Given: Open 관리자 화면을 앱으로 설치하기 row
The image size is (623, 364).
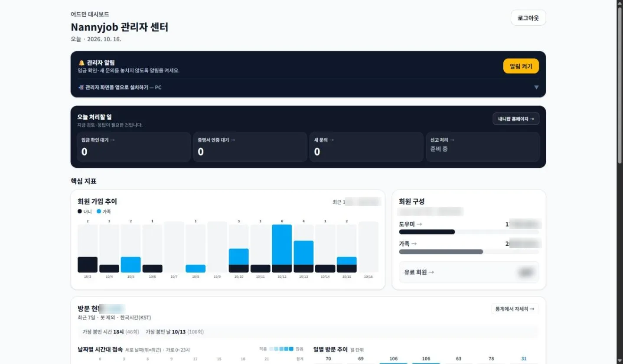Looking at the screenshot, I should [308, 87].
